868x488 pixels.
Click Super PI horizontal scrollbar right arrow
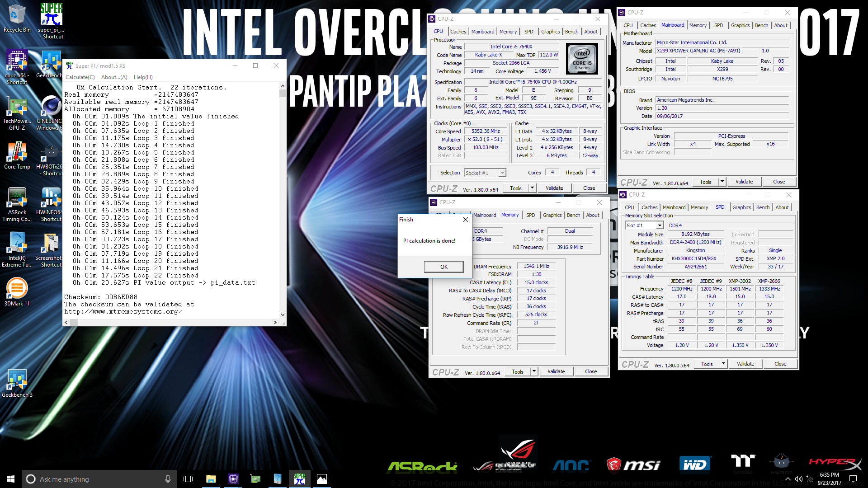click(x=275, y=322)
